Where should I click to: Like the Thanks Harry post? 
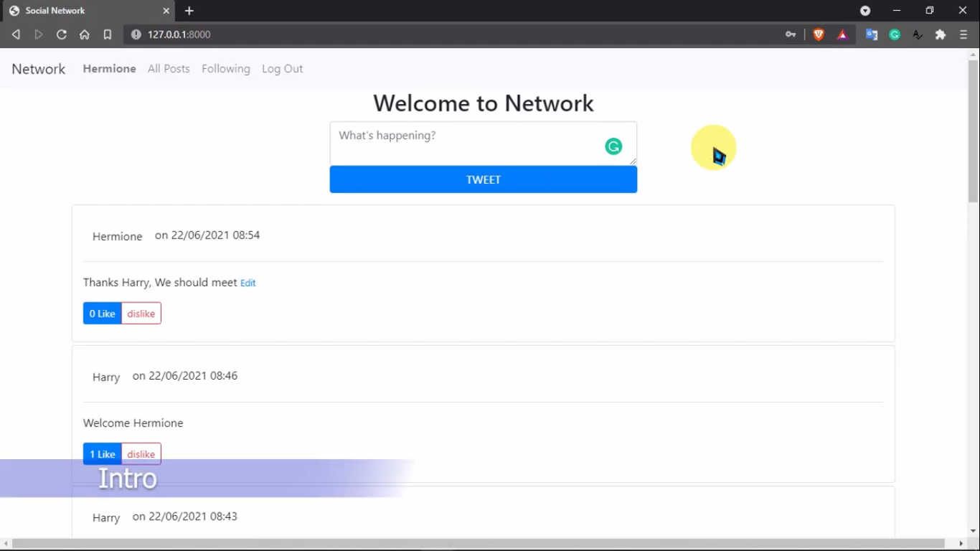pos(103,314)
